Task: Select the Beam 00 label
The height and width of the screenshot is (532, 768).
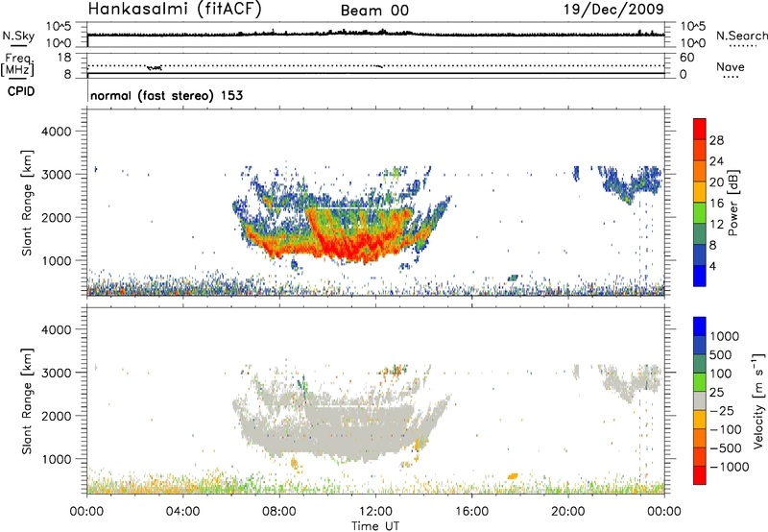Action: pyautogui.click(x=374, y=11)
